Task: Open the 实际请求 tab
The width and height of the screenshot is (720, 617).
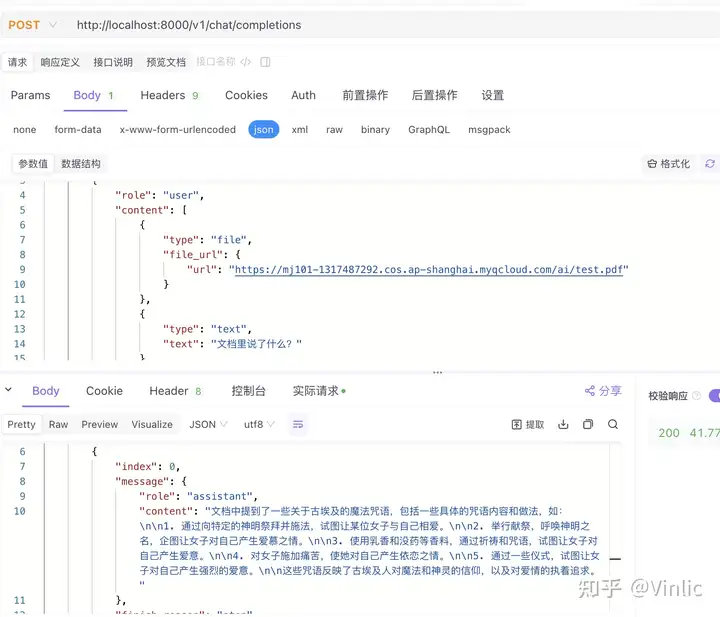Action: (x=319, y=391)
